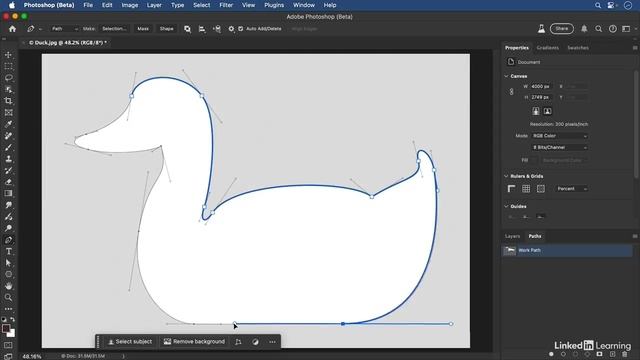Select the Move tool
This screenshot has height=360, width=640.
(x=8, y=55)
